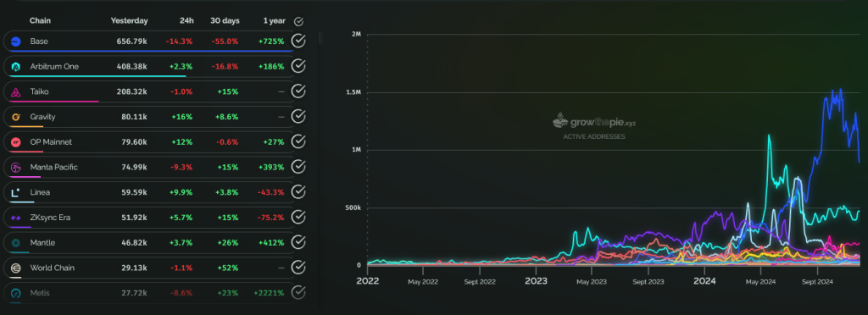Click the ZKsync Era logo icon
The width and height of the screenshot is (868, 315).
click(15, 218)
